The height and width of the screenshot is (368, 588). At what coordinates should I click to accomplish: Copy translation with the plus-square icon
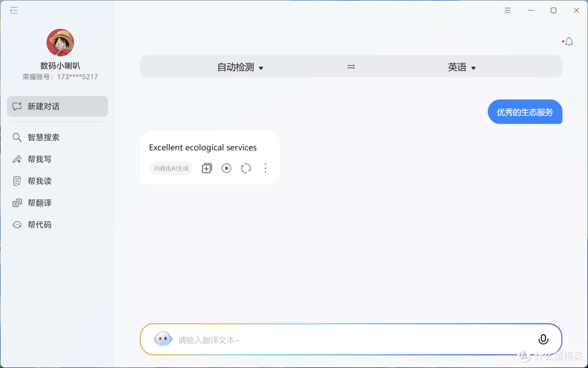(207, 168)
